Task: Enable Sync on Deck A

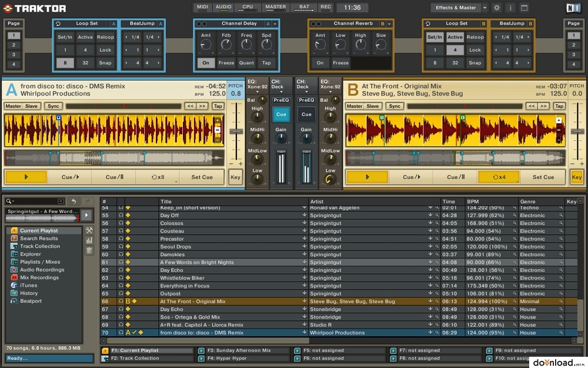Action: [54, 106]
